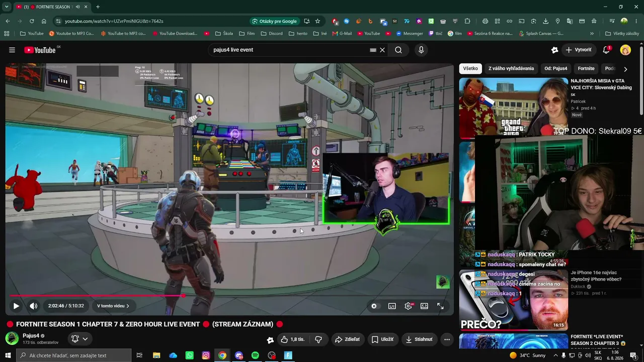Viewport: 644px width, 362px height.
Task: Open more actions three-dot menu under video
Action: click(x=447, y=339)
